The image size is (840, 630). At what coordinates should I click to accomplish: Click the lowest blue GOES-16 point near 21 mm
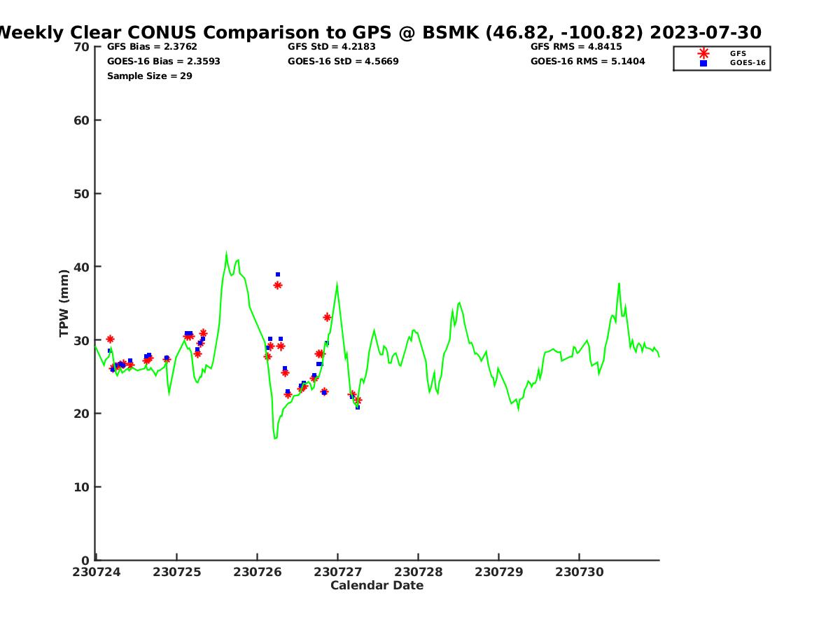358,407
